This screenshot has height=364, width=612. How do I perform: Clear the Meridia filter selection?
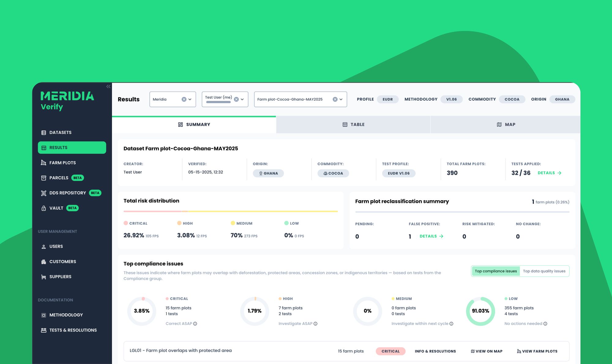coord(184,99)
